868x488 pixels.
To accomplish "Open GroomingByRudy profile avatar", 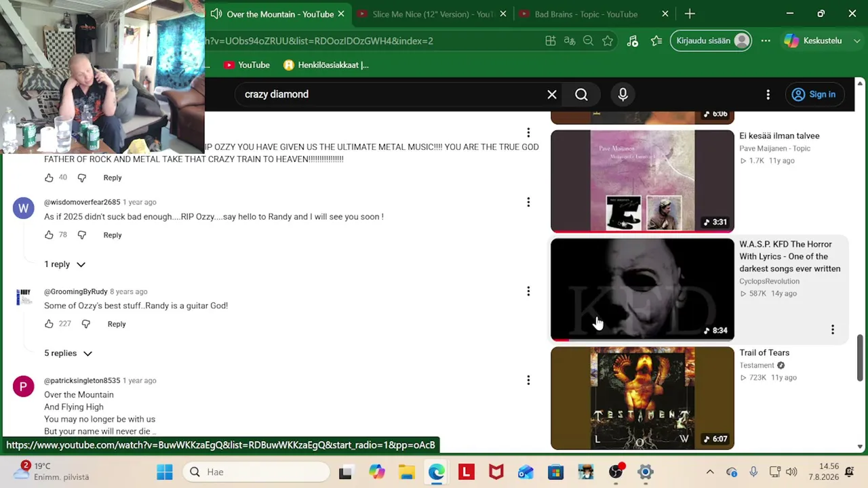I will (x=24, y=297).
